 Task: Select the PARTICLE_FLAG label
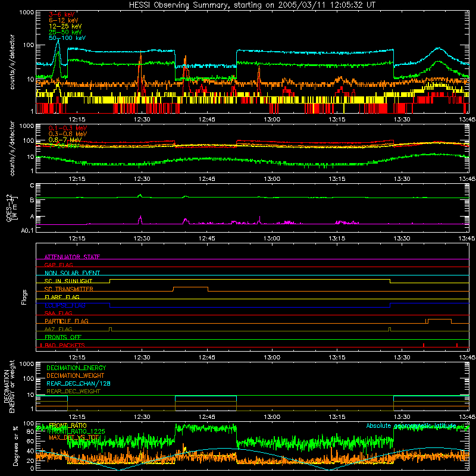[67, 321]
